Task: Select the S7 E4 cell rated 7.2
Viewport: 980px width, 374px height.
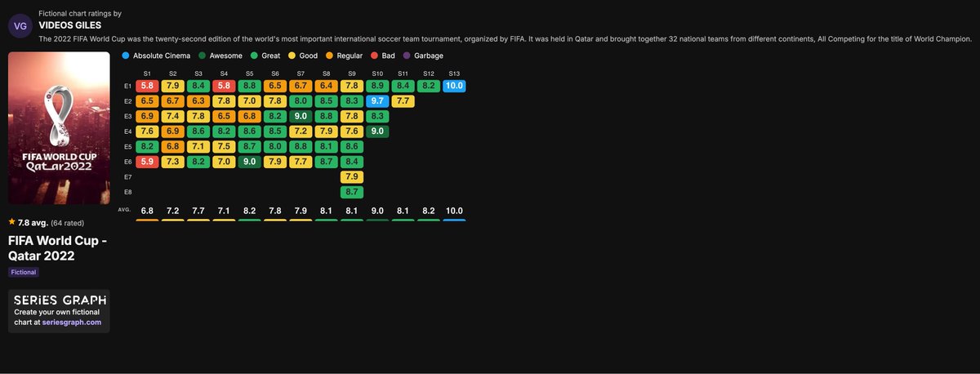Action: pos(301,131)
